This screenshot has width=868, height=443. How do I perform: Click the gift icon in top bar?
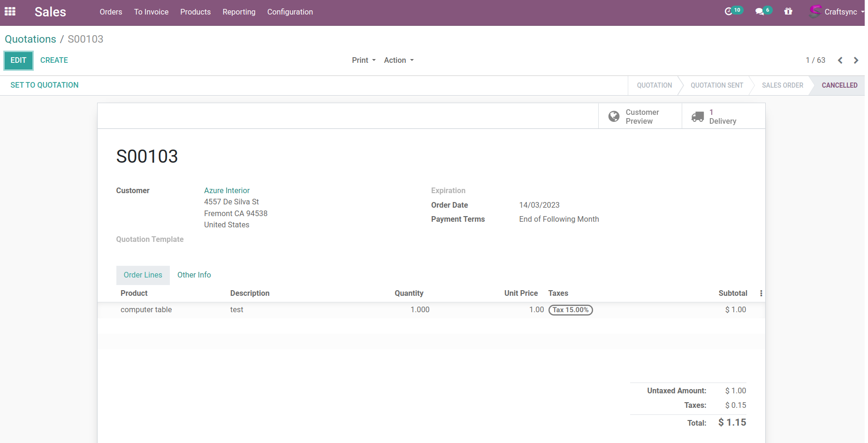point(788,11)
